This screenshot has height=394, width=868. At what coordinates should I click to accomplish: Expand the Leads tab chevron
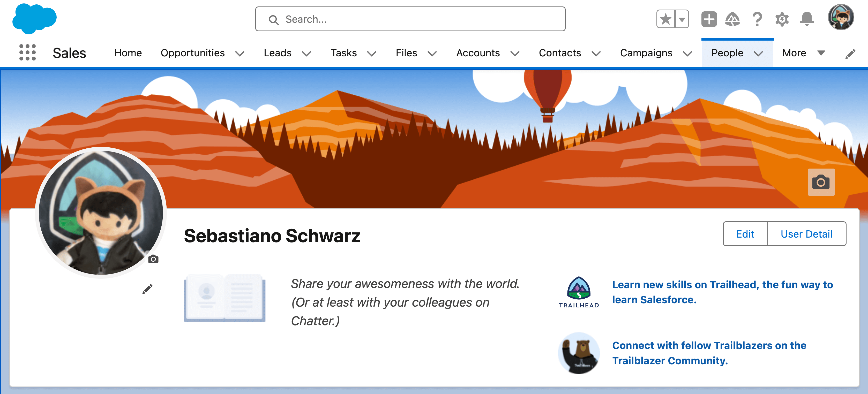[x=306, y=54]
